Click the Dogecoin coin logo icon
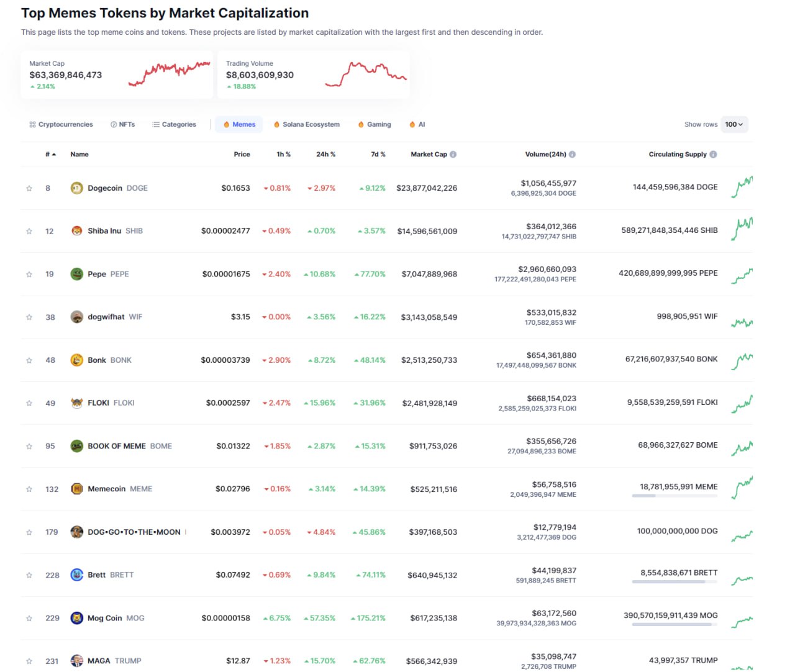This screenshot has width=795, height=672. pos(76,188)
